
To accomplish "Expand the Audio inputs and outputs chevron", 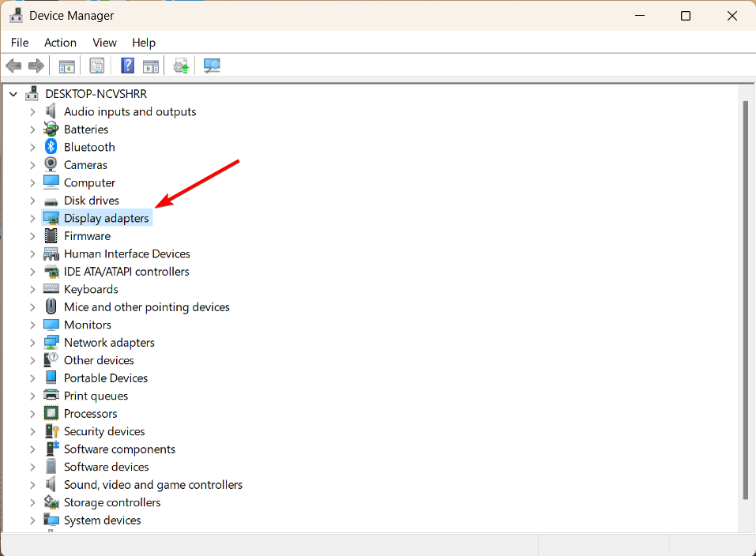I will (32, 112).
